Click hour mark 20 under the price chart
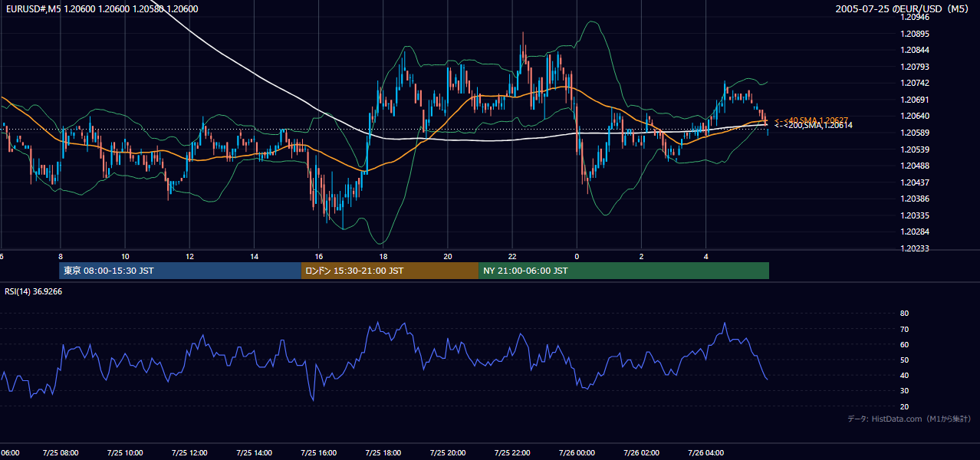Viewport: 980px width, 460px height. point(448,257)
